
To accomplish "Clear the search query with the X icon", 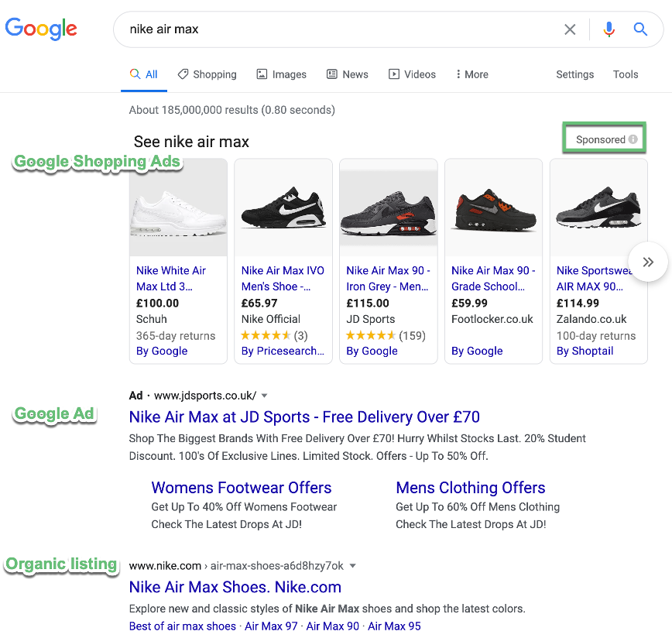I will [x=571, y=29].
